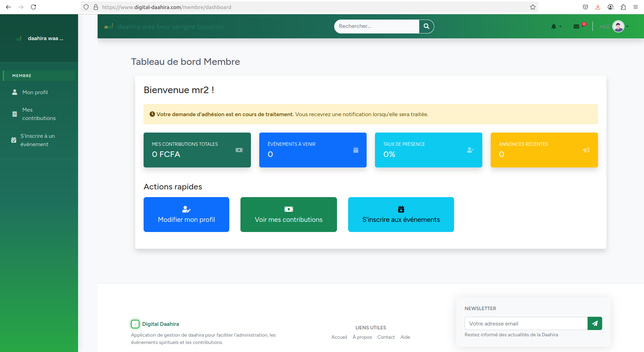Click the topbar daahira waa keur serigne bassirou title
The height and width of the screenshot is (352, 644).
[x=170, y=27]
